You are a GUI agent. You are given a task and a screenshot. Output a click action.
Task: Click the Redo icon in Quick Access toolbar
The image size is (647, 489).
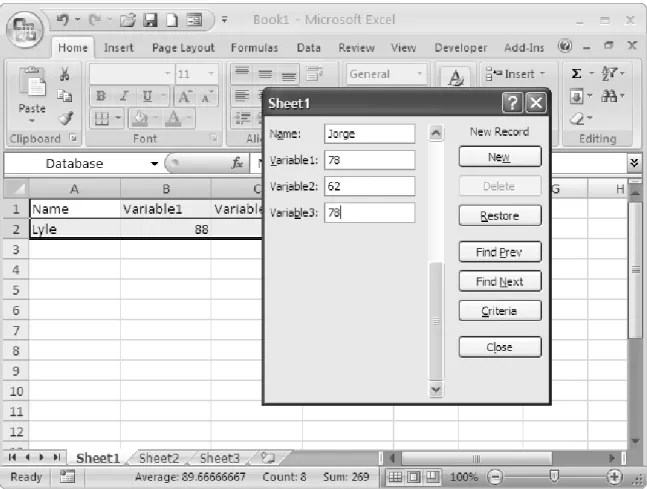[95, 19]
